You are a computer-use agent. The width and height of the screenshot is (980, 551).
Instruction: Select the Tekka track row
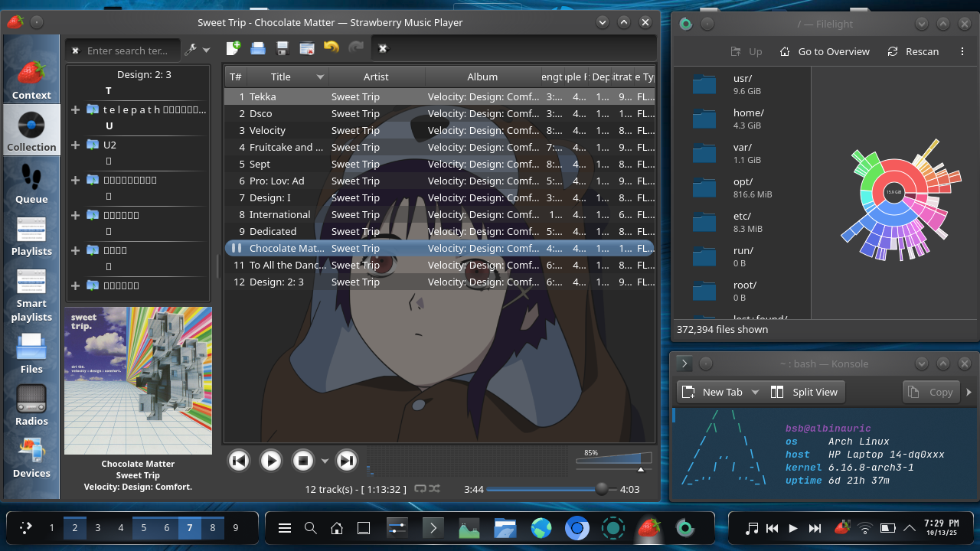click(439, 96)
